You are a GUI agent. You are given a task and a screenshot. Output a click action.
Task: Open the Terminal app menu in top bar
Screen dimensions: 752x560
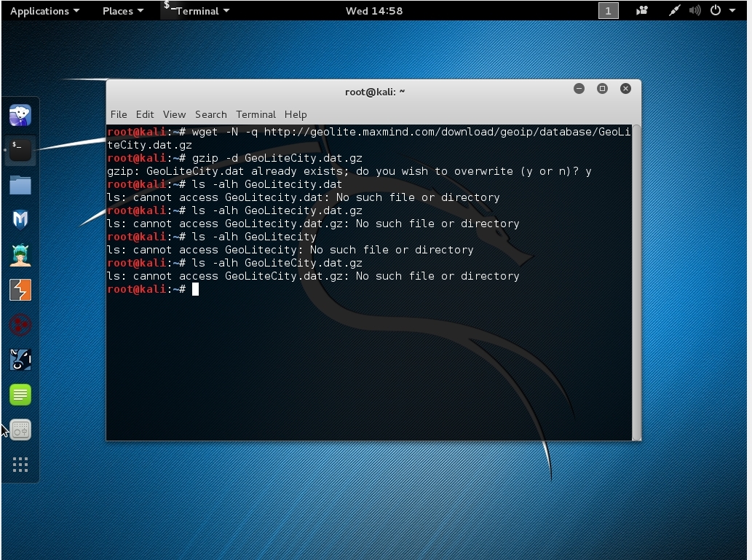tap(197, 10)
